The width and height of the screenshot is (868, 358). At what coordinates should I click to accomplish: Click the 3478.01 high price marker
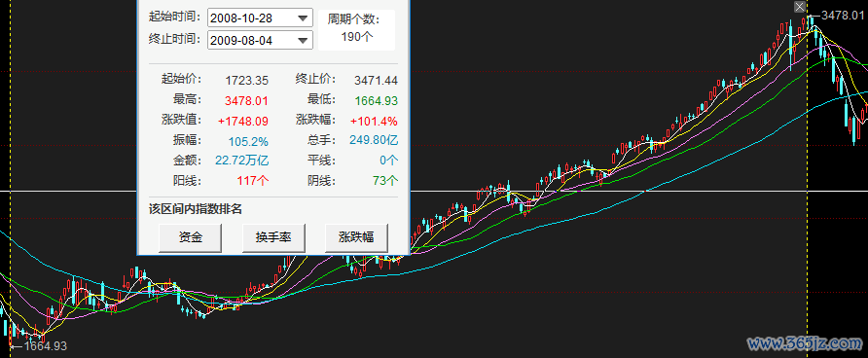pos(842,16)
